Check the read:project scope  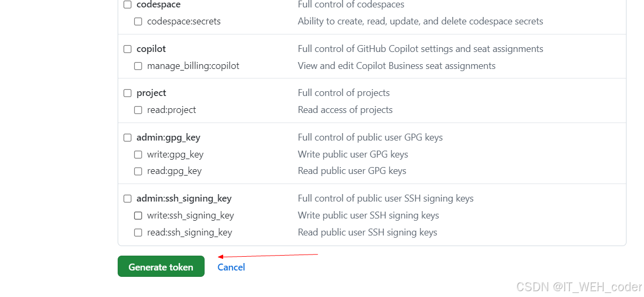(x=138, y=110)
